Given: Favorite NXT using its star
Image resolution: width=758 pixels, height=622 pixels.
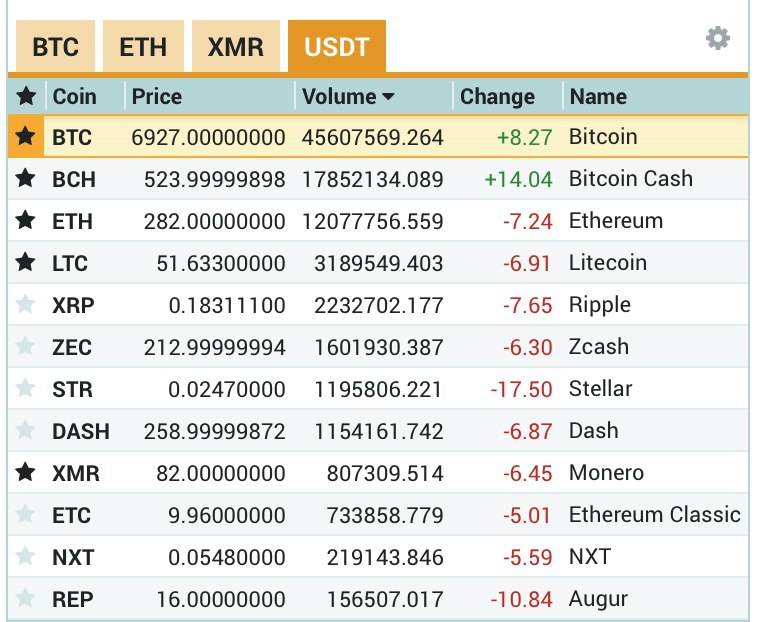Looking at the screenshot, I should (25, 556).
